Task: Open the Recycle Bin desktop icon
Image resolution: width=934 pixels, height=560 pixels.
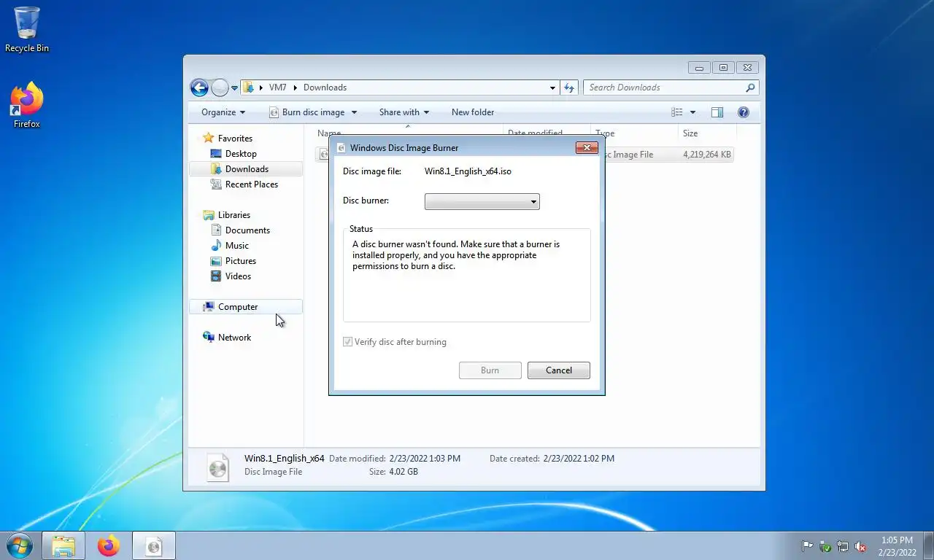Action: 27,29
